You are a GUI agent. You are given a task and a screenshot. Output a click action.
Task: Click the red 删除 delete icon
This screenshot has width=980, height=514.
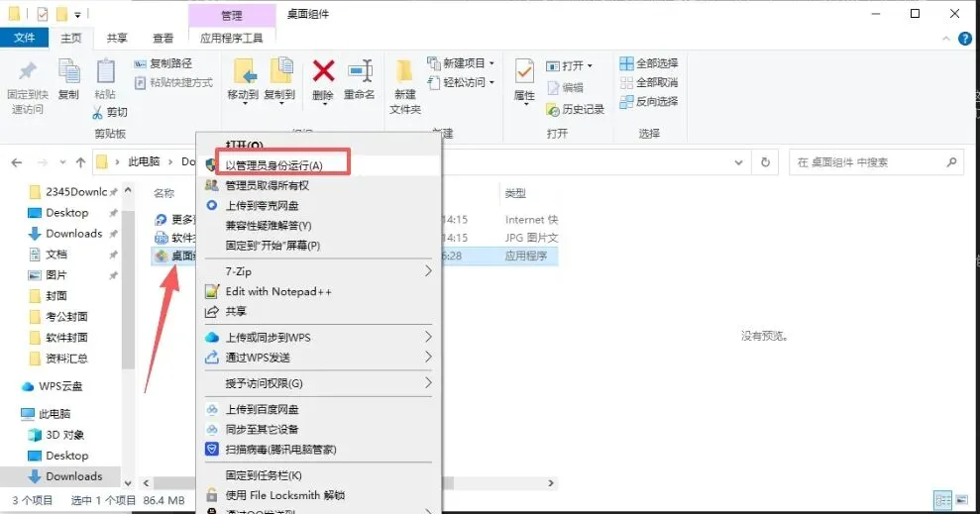pyautogui.click(x=323, y=71)
